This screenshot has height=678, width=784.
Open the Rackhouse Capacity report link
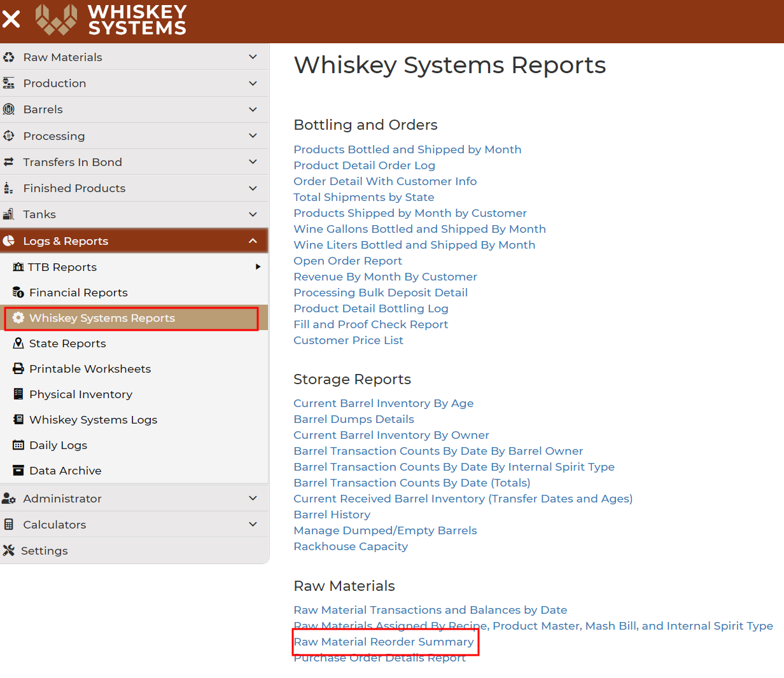(351, 546)
